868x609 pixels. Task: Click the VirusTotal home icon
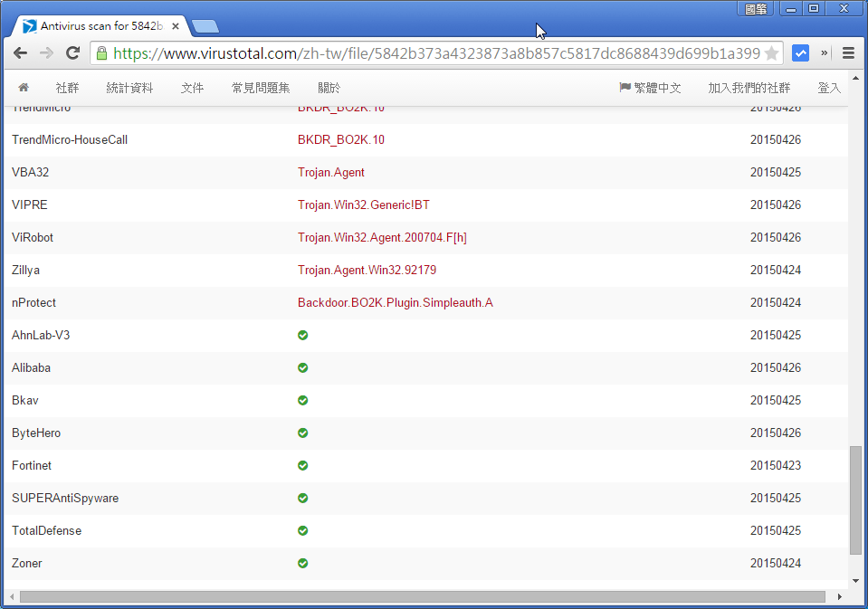(x=24, y=88)
